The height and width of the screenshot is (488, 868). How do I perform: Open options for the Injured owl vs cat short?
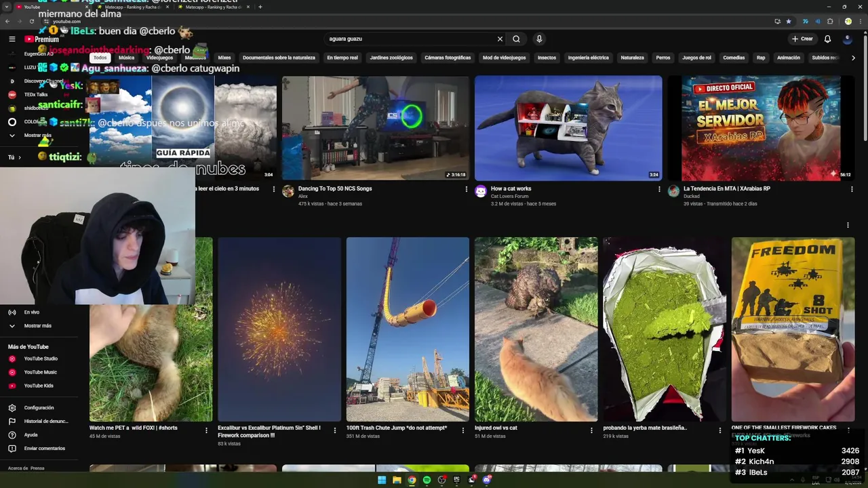[x=591, y=430]
